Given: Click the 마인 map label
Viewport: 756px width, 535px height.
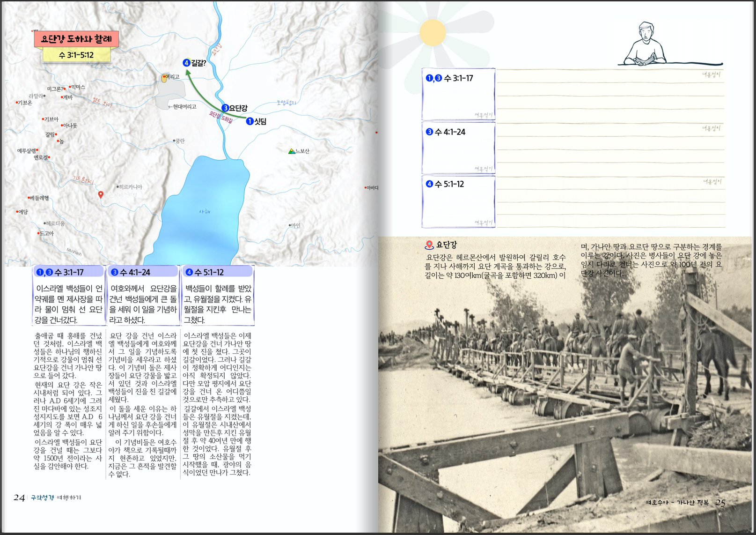Looking at the screenshot, I should 296,225.
